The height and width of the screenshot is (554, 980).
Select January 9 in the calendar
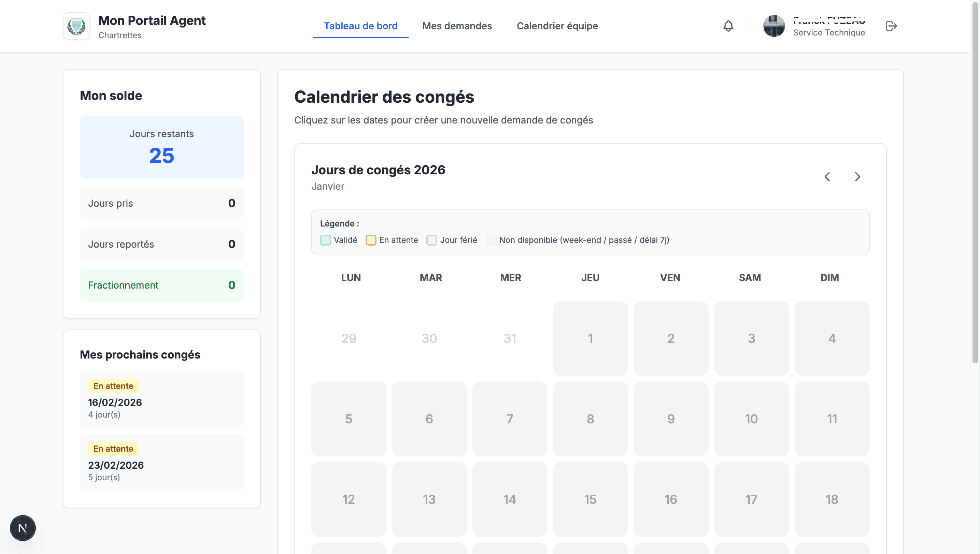coord(671,419)
